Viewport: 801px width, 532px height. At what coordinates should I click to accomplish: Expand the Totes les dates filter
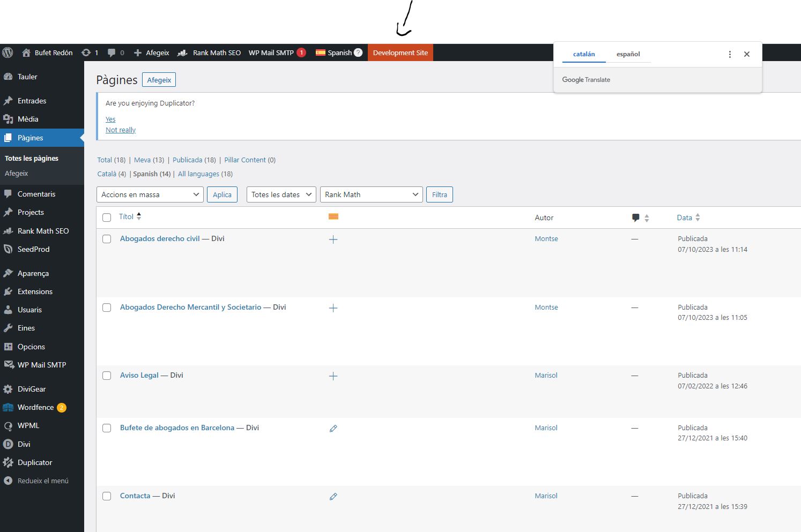pos(281,194)
